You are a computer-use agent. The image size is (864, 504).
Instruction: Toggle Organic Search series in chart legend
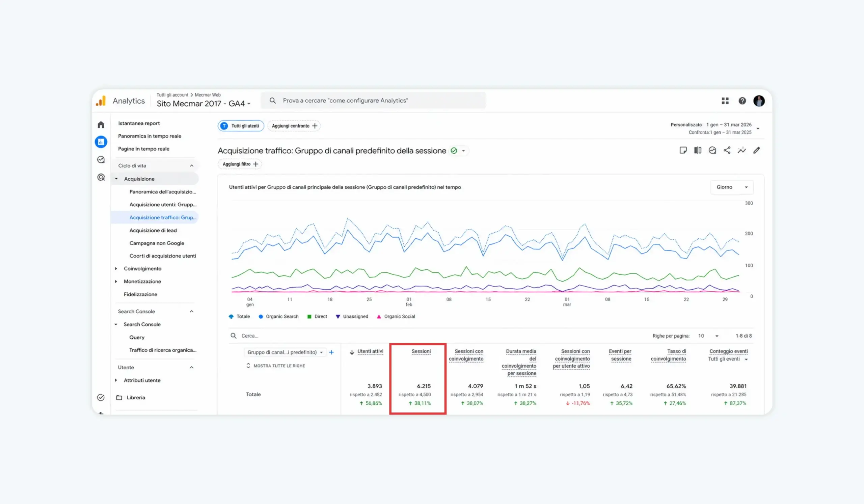pos(278,316)
